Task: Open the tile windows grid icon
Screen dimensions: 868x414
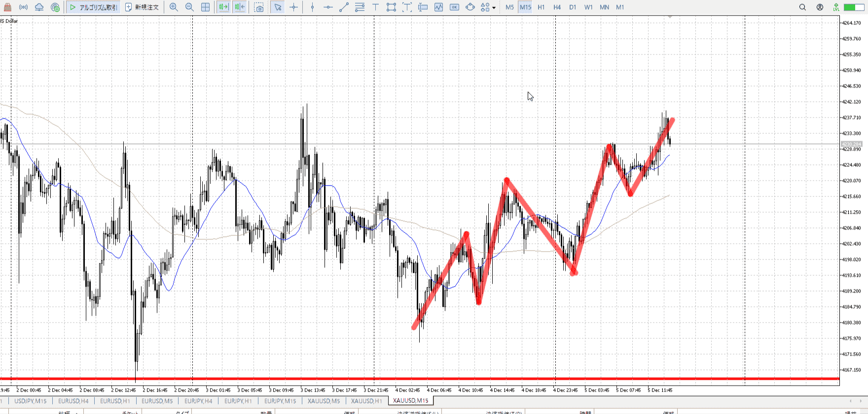Action: click(206, 7)
